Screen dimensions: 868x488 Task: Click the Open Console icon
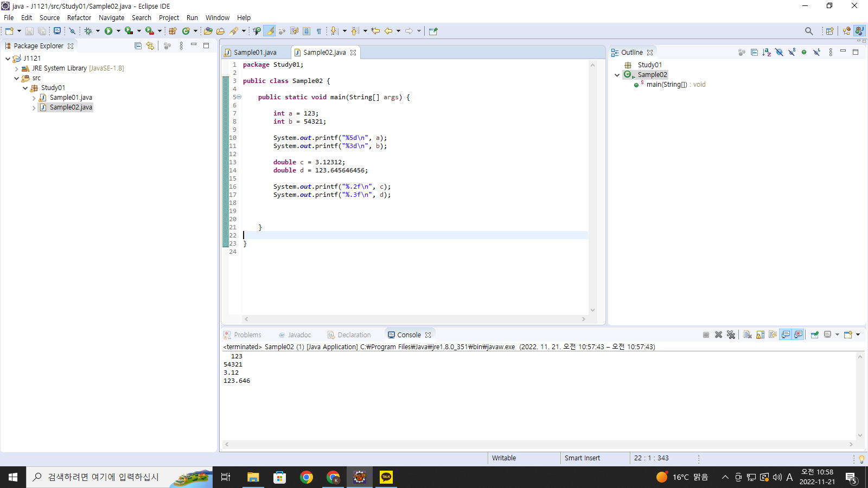coord(848,335)
